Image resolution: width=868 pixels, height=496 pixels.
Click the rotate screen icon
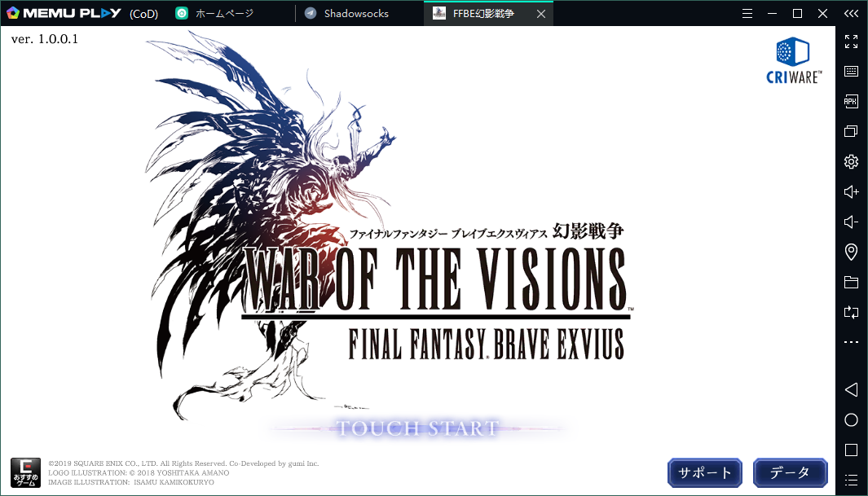(x=851, y=312)
